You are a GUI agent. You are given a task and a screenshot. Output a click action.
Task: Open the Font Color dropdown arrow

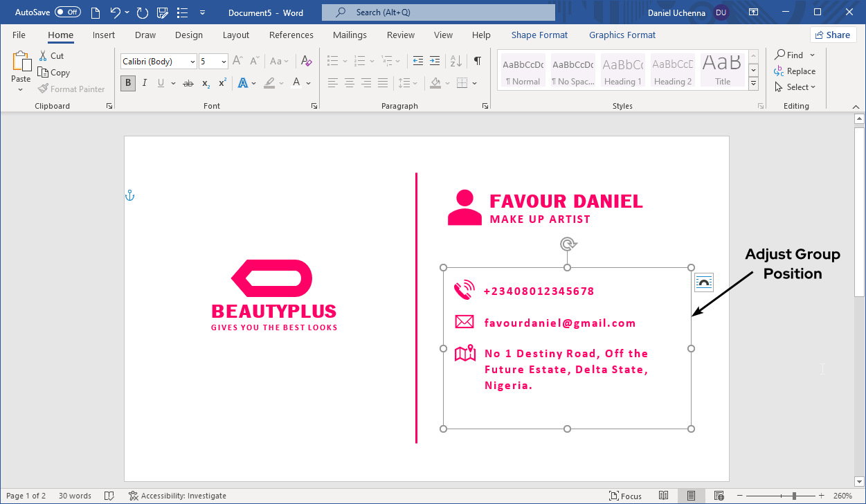[307, 82]
